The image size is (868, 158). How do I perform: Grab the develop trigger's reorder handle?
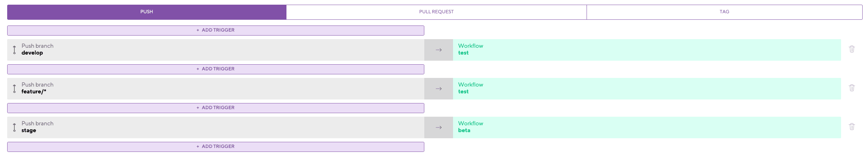[14, 50]
